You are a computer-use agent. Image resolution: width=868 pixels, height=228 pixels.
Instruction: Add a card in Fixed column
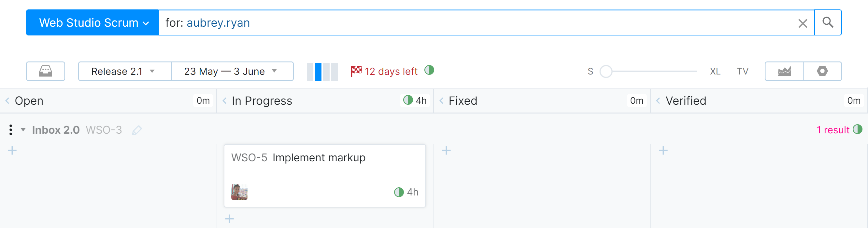pyautogui.click(x=446, y=150)
